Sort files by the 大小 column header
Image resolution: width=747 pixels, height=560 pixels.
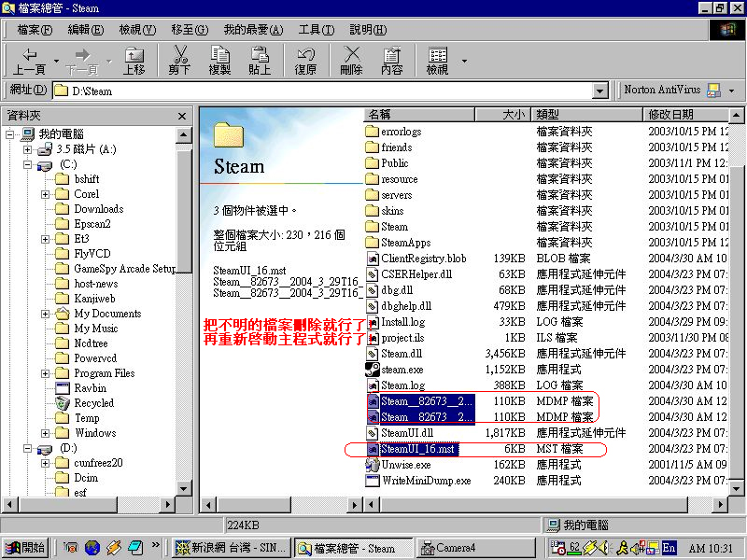tap(502, 114)
